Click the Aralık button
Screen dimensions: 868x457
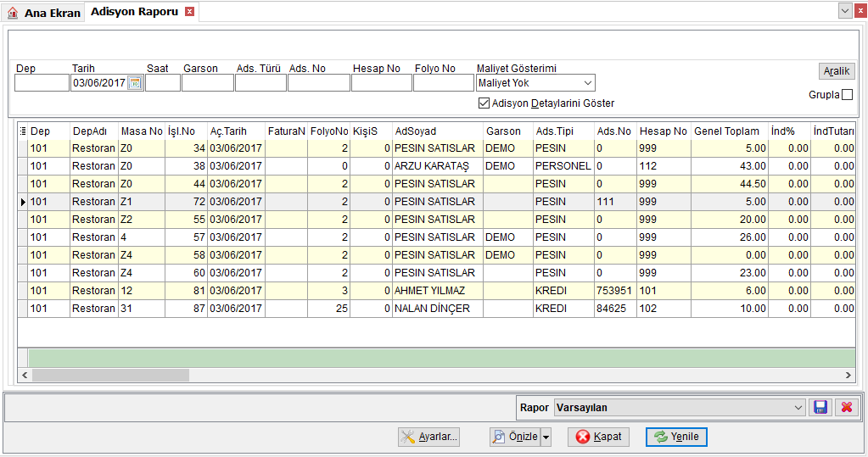[x=837, y=71]
